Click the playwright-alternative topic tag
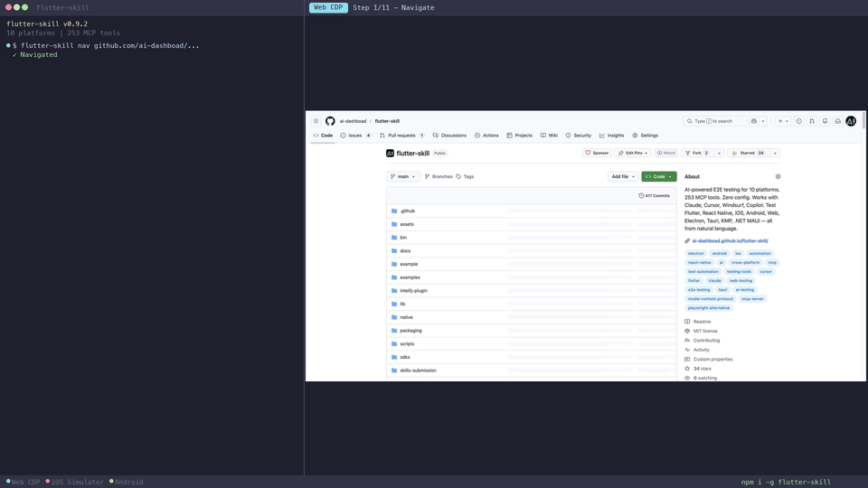The image size is (868, 488). click(709, 307)
